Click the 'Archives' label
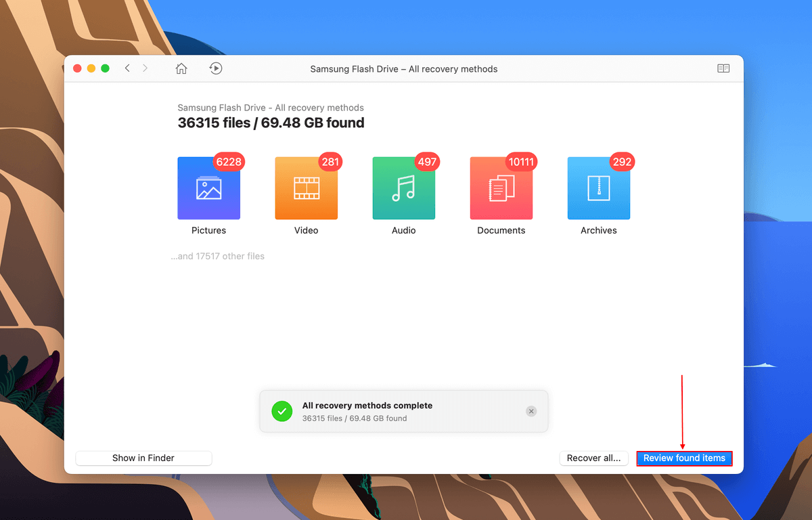Screen dimensions: 812x520 pyautogui.click(x=598, y=230)
